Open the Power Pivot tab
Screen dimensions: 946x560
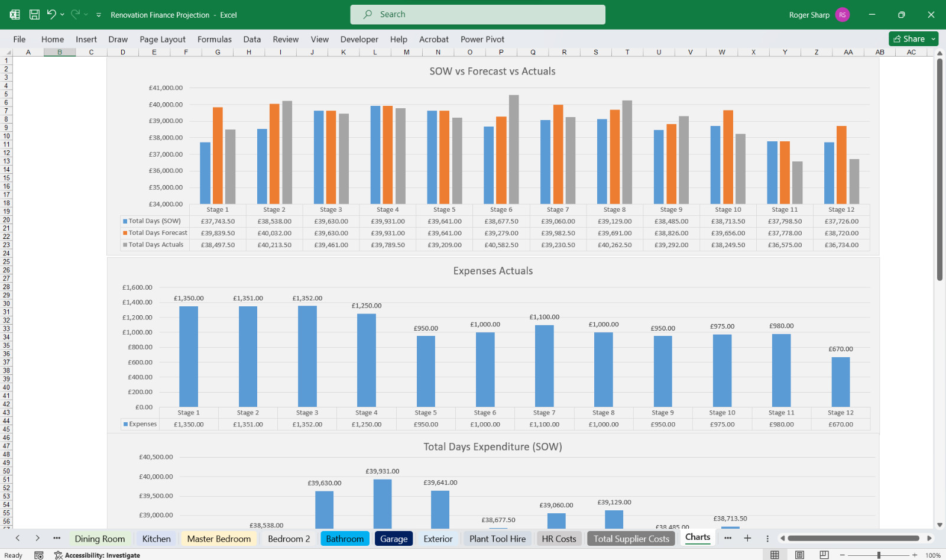tap(482, 39)
